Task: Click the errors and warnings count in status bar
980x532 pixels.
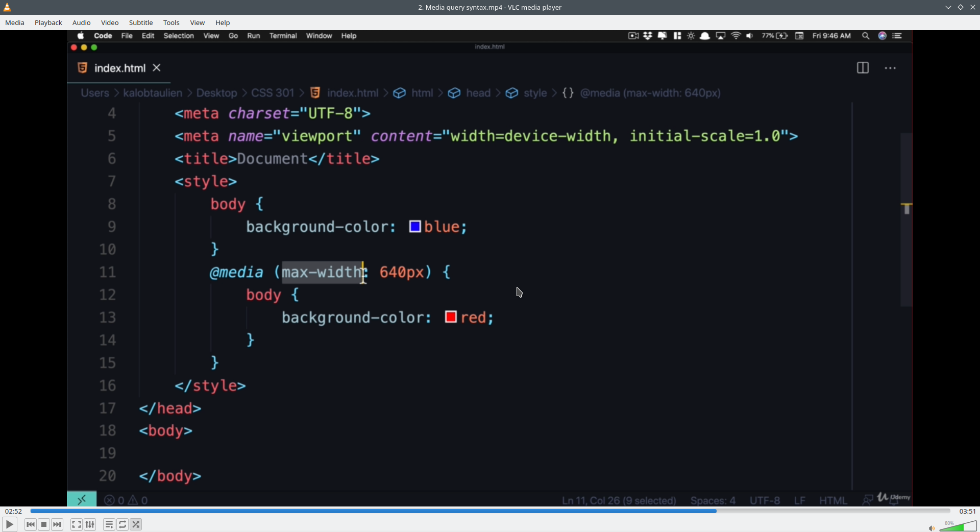Action: coord(126,500)
